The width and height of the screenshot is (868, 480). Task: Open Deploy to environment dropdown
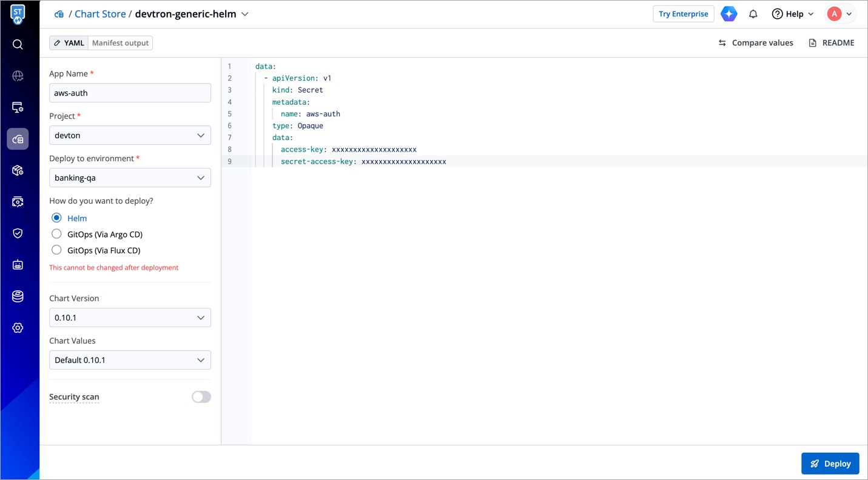130,178
